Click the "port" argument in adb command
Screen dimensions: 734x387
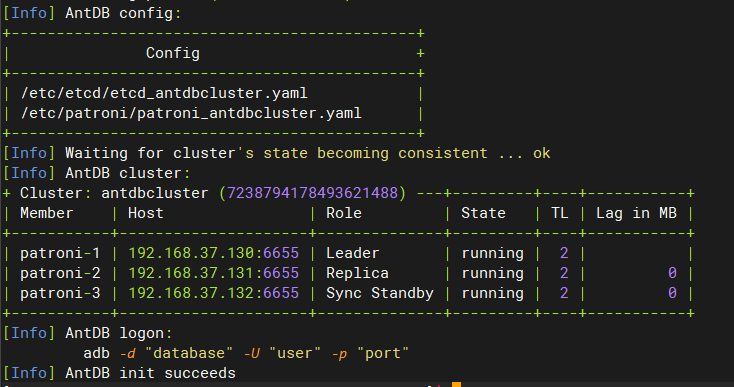[383, 353]
